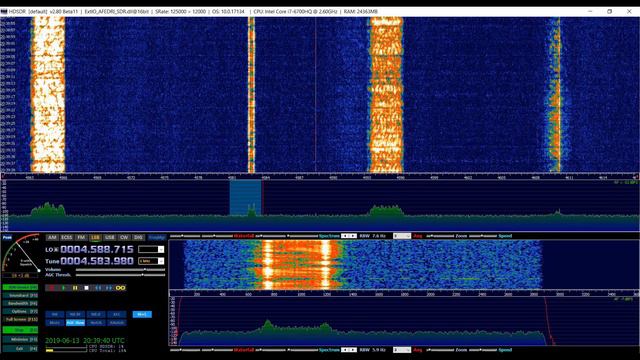Viewport: 640px width, 360px height.
Task: Toggle the AGC Slow button
Action: pos(75,322)
